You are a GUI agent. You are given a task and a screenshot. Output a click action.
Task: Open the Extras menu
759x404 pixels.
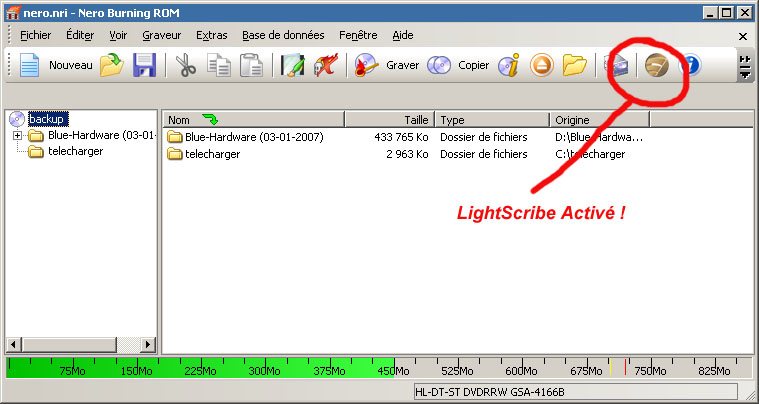tap(212, 35)
